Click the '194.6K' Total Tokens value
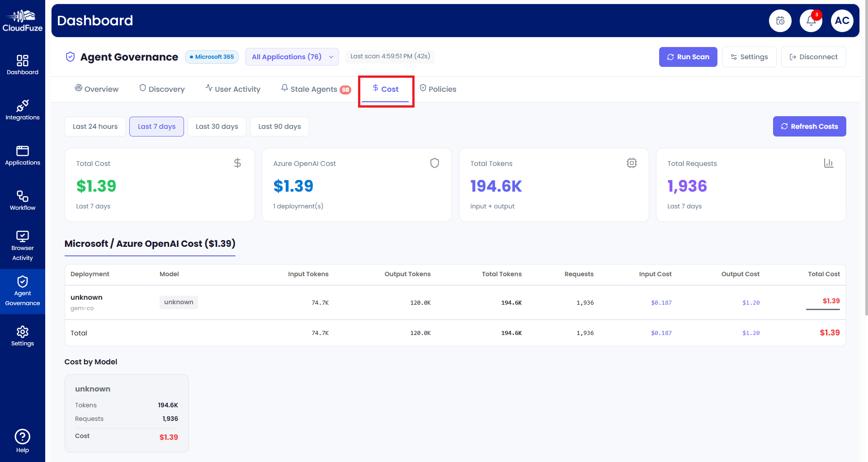Image resolution: width=868 pixels, height=462 pixels. [x=496, y=186]
